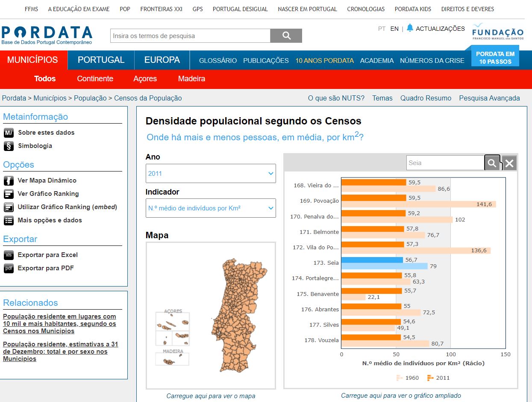Image resolution: width=532 pixels, height=402 pixels.
Task: Open the Simbologia section-sign icon
Action: tap(9, 146)
